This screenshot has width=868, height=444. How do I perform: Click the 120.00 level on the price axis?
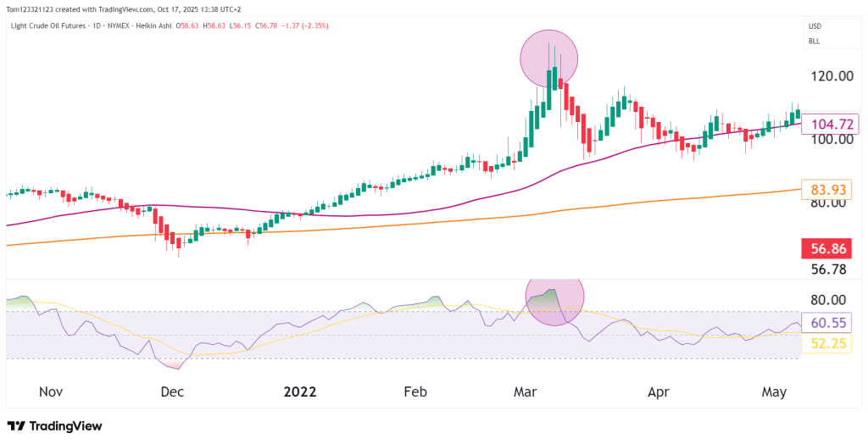pos(831,76)
